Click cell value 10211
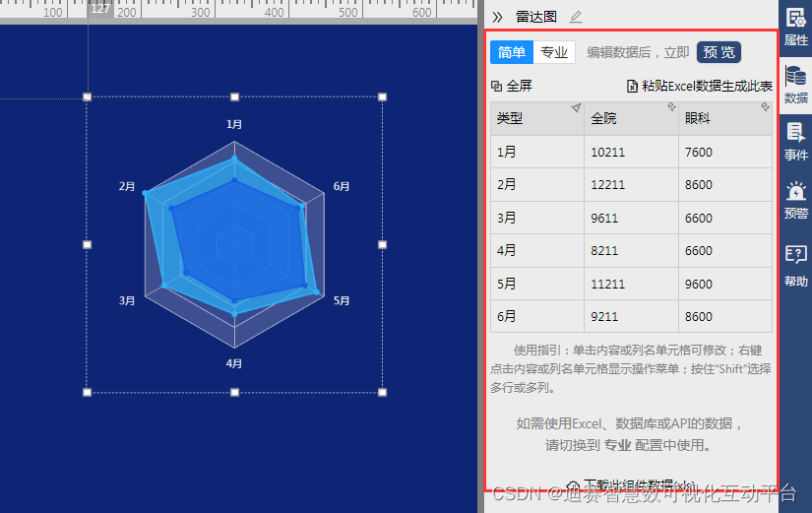The image size is (812, 513). click(x=631, y=152)
